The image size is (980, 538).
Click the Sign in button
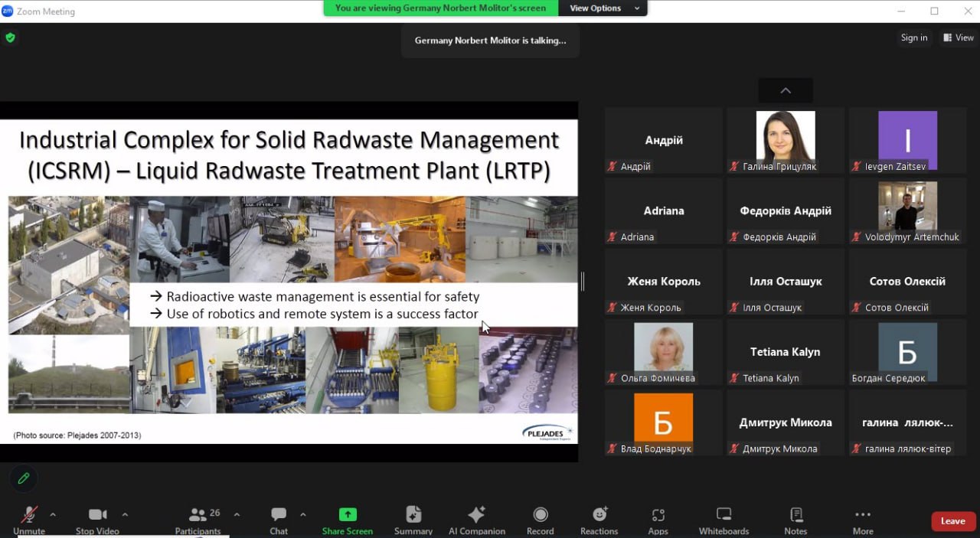pos(913,37)
